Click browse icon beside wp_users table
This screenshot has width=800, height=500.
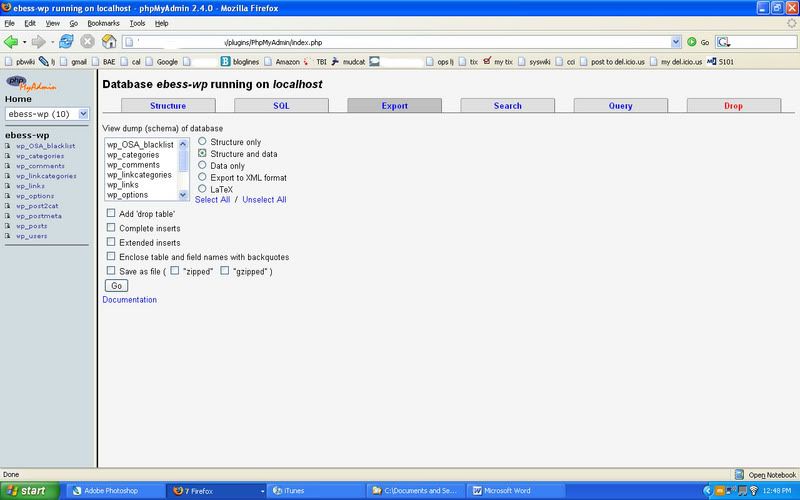[7, 236]
